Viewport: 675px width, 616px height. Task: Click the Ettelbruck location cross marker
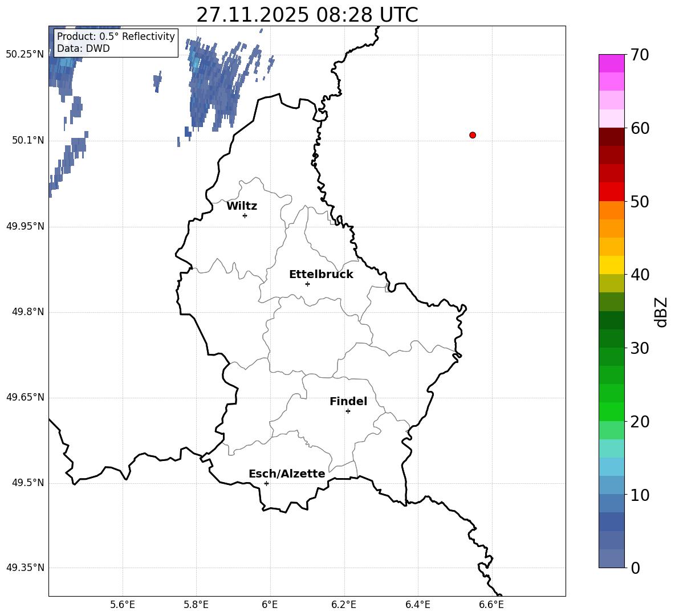point(307,284)
